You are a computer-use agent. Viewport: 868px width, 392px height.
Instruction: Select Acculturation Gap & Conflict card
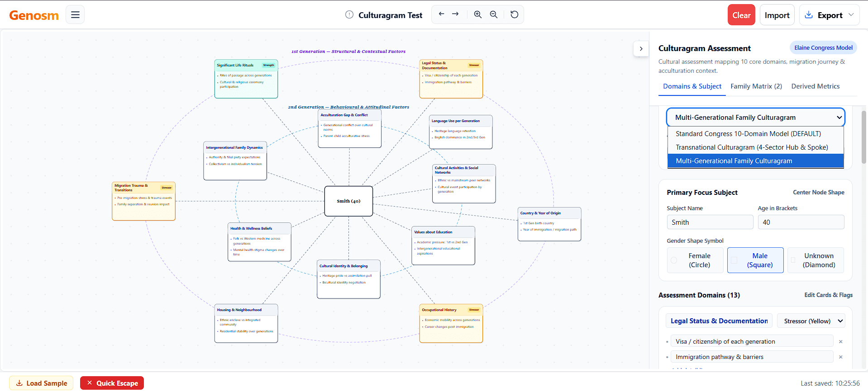pyautogui.click(x=349, y=128)
